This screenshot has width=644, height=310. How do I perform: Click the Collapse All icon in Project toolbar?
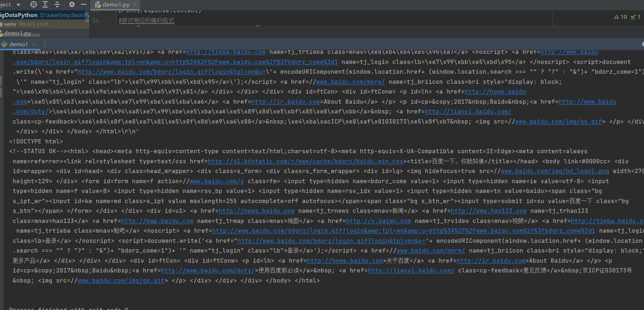click(x=57, y=4)
